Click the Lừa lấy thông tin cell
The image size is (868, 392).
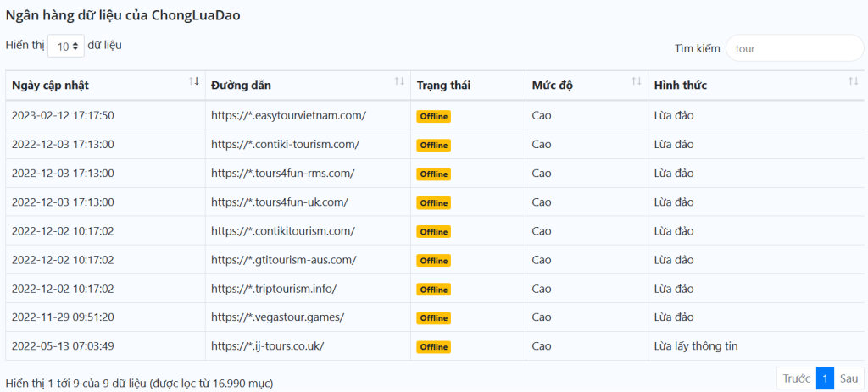click(701, 345)
